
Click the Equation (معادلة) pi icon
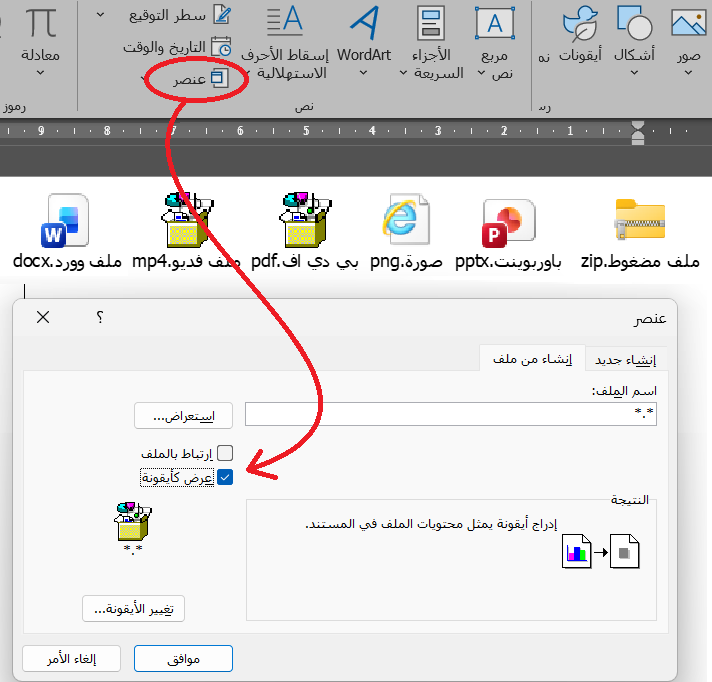coord(41,22)
